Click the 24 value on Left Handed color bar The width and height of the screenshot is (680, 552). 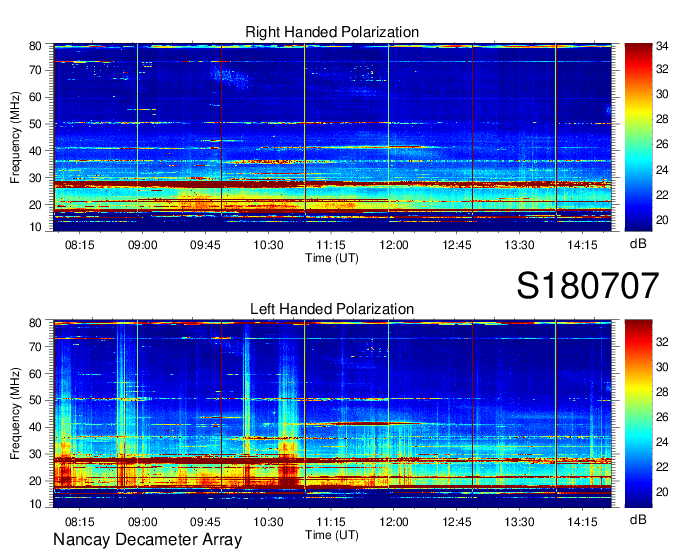pyautogui.click(x=662, y=442)
